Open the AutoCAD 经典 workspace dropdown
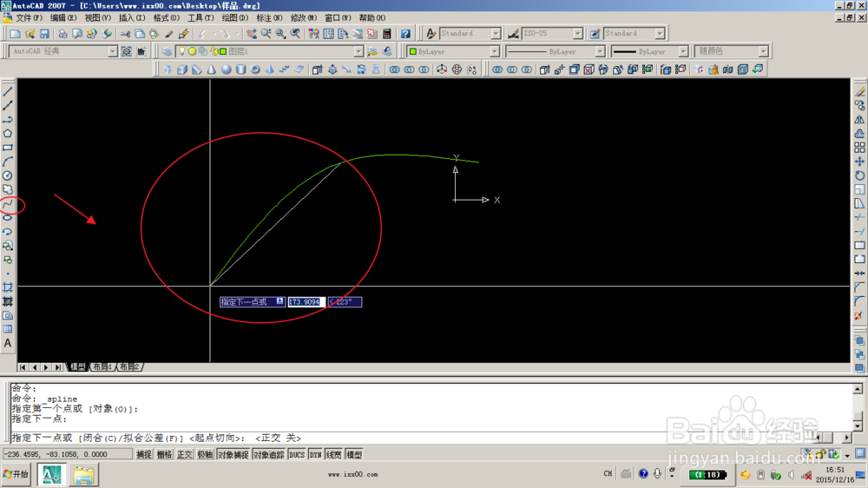This screenshot has width=868, height=488. 112,51
